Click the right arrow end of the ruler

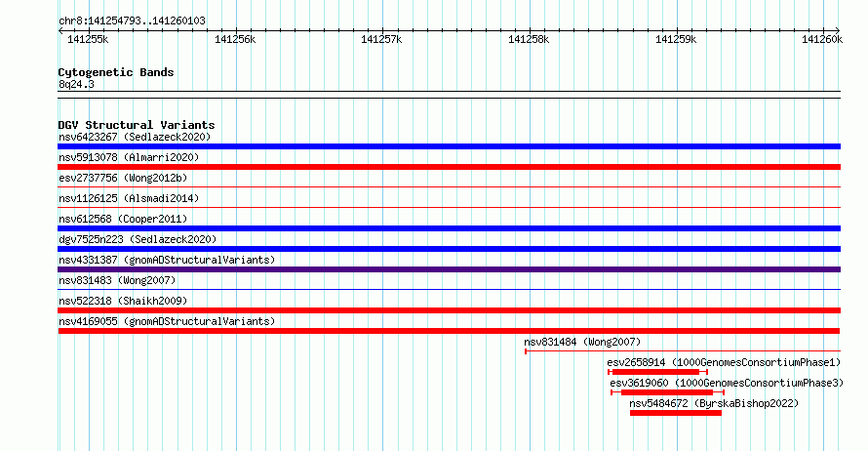[838, 30]
